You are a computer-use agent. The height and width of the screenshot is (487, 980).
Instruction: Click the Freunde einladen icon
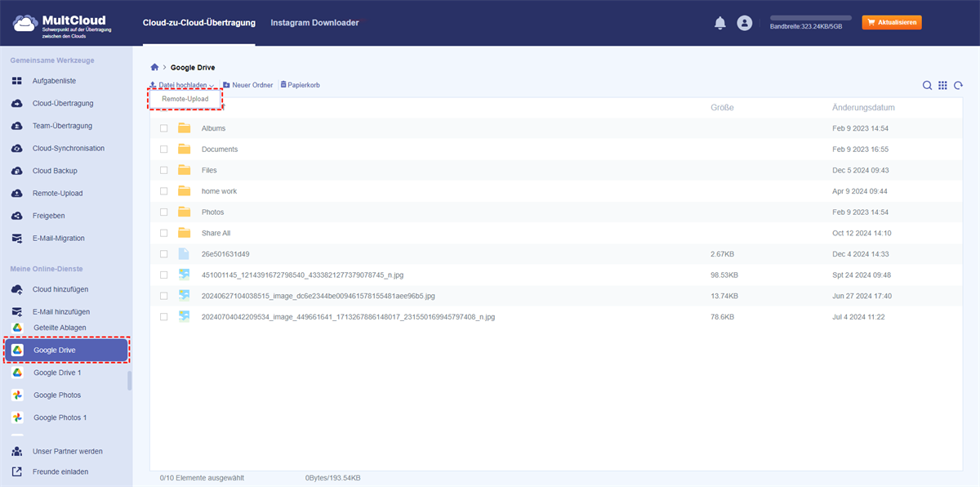click(x=17, y=471)
